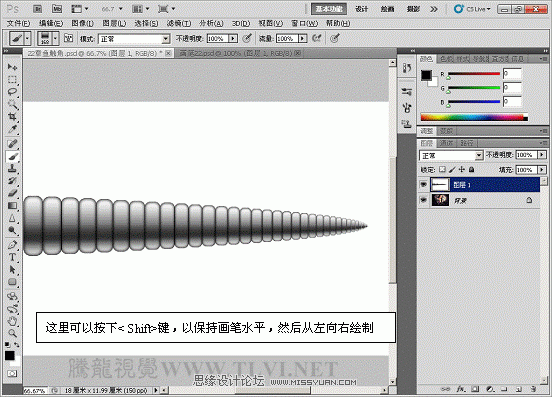
Task: Select the Dodge tool
Action: (12, 231)
